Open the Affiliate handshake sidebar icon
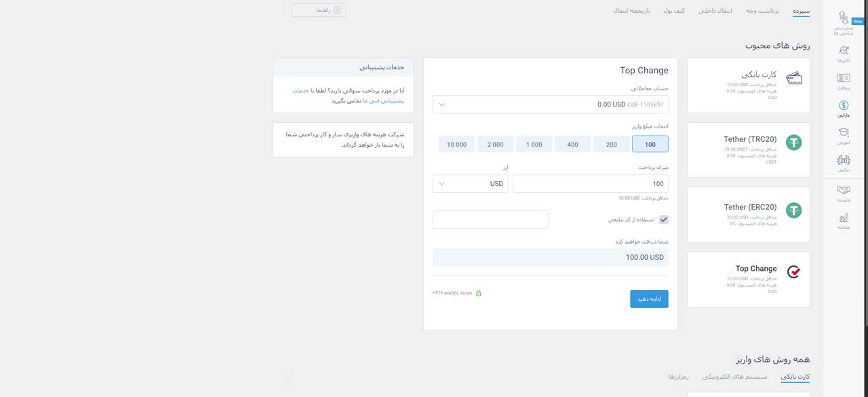The image size is (868, 397). [x=843, y=191]
